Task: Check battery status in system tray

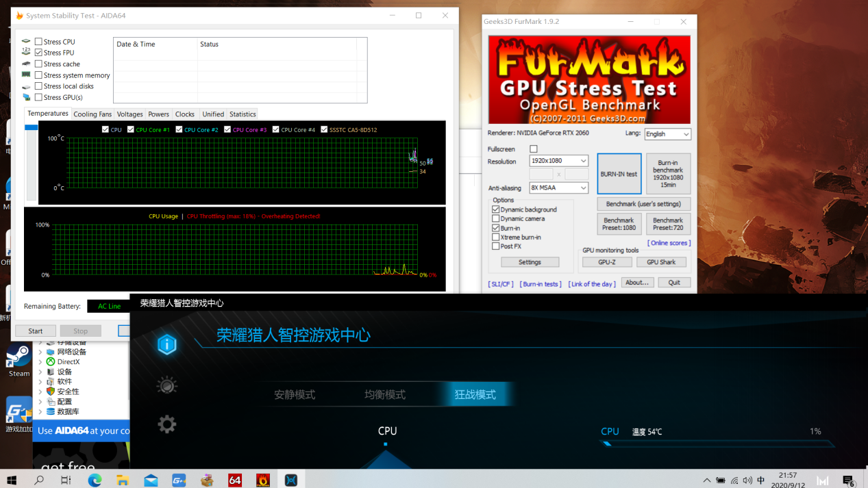Action: [x=721, y=480]
